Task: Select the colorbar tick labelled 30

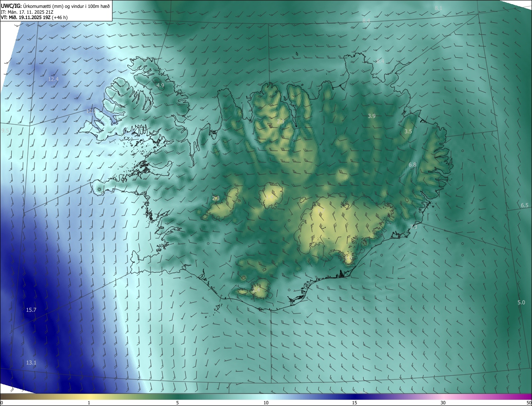Action: coord(443,403)
